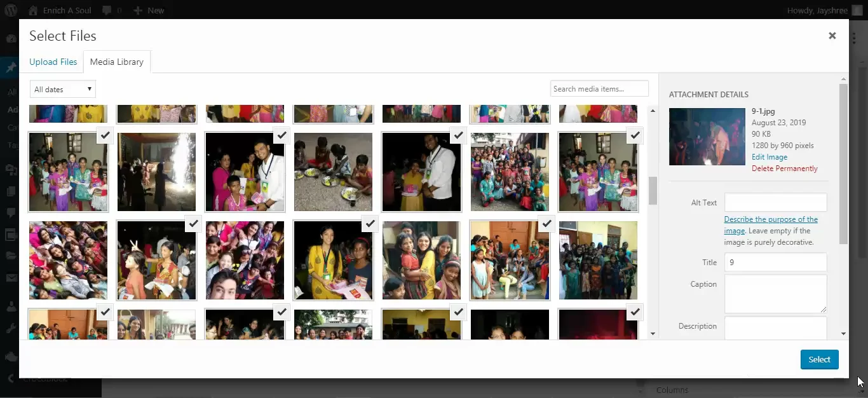Deselect checkmark on the peace-sign girl photo

[194, 224]
